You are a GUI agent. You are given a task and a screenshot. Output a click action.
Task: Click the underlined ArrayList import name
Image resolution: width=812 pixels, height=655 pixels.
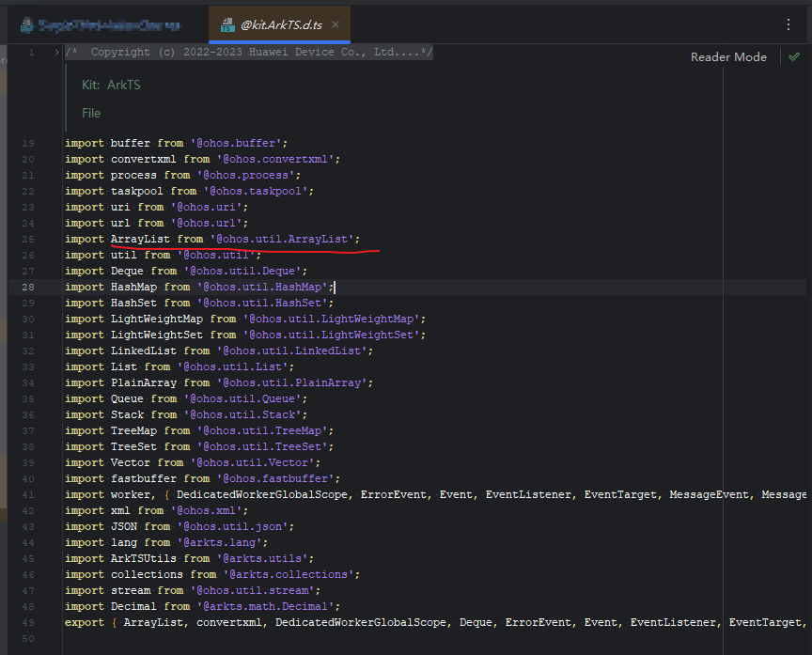coord(140,239)
